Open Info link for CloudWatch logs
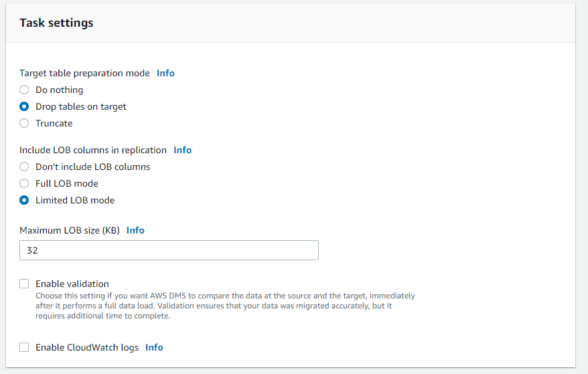 click(154, 347)
